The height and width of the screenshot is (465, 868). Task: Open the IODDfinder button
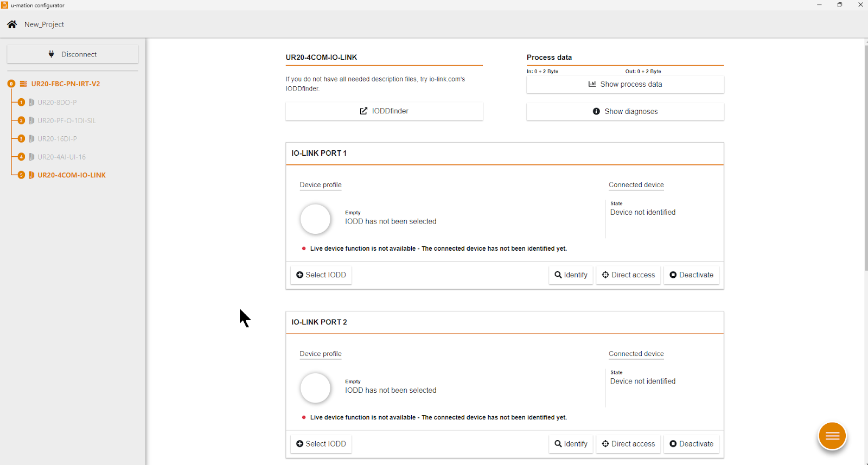[384, 111]
